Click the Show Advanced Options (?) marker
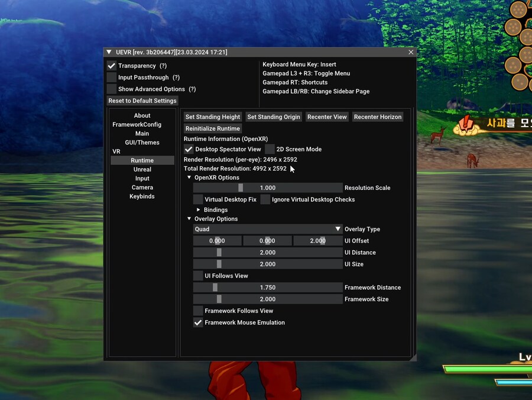532x400 pixels. (x=192, y=89)
